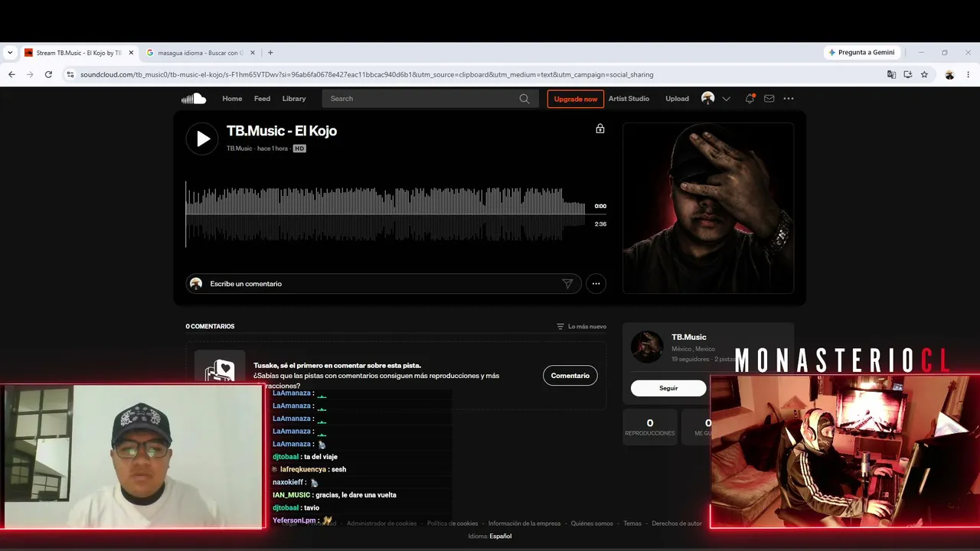Viewport: 980px width, 551px height.
Task: Reload the SoundCloud page
Action: [48, 74]
